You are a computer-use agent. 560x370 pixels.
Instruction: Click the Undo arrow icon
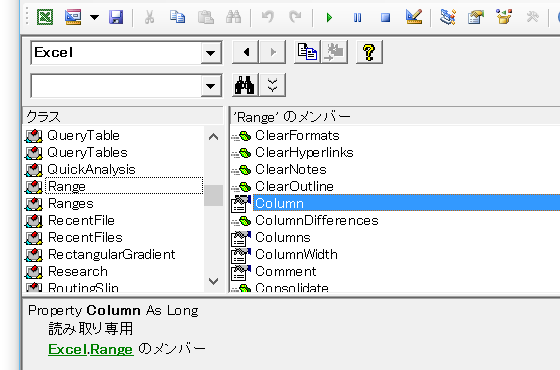pyautogui.click(x=268, y=17)
